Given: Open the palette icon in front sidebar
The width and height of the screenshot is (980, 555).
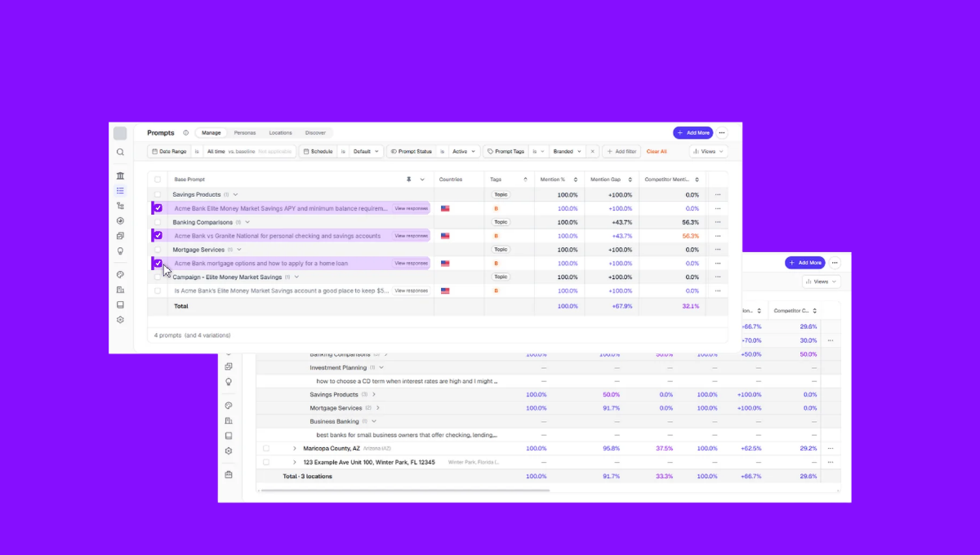Looking at the screenshot, I should [120, 275].
